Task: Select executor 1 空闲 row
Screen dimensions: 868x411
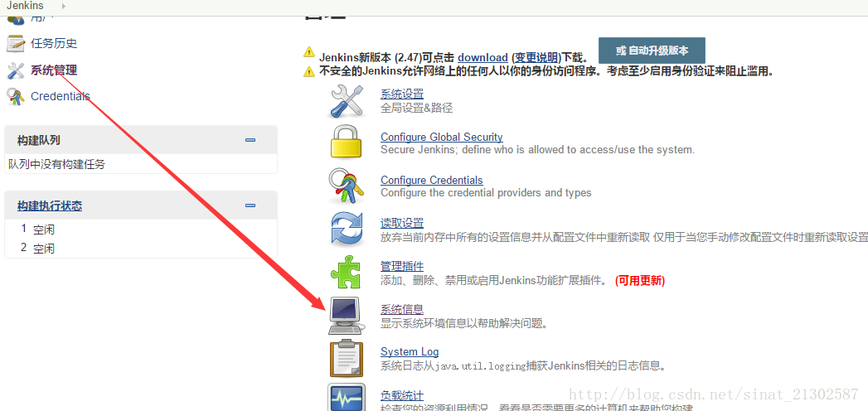Action: [x=141, y=229]
